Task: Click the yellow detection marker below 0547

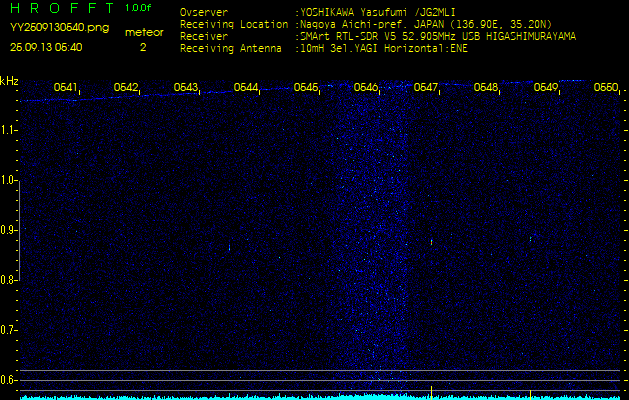Action: point(431,392)
